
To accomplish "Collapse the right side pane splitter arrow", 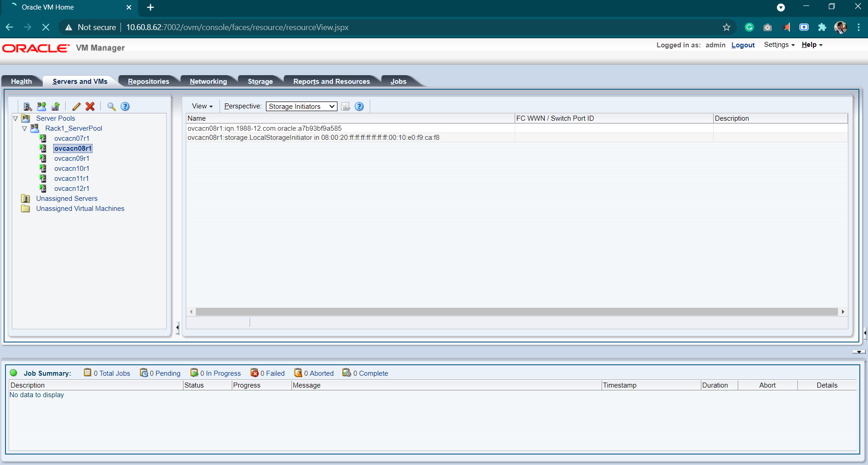I will tap(865, 333).
